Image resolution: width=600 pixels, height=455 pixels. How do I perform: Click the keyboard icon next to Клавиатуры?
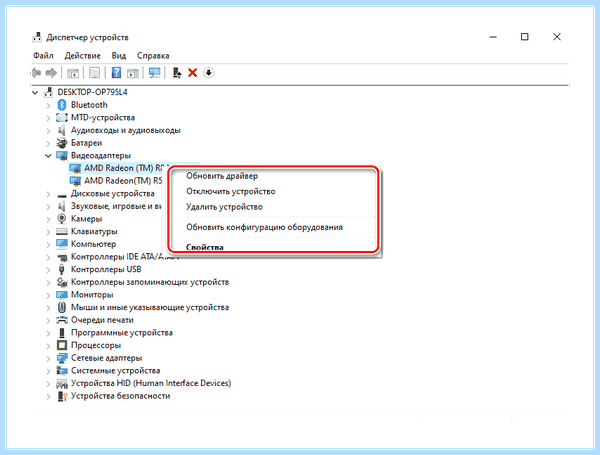(62, 231)
